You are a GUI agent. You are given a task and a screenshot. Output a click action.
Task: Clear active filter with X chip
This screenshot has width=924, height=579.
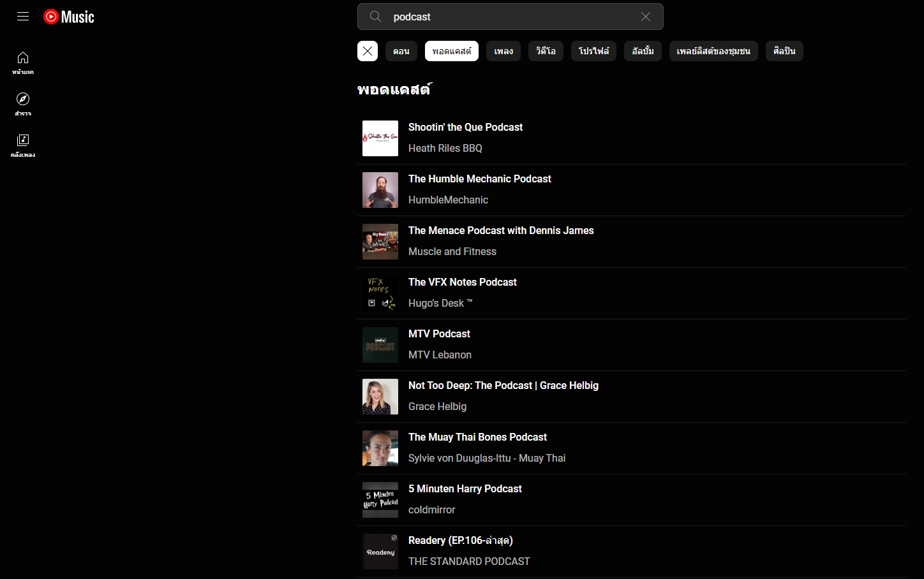point(368,51)
